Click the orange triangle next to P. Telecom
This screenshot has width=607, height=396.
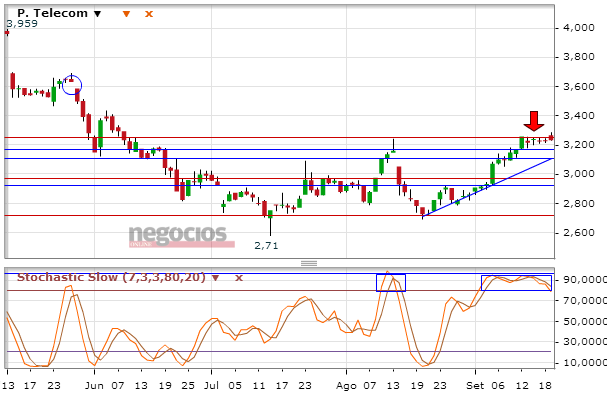(x=126, y=14)
